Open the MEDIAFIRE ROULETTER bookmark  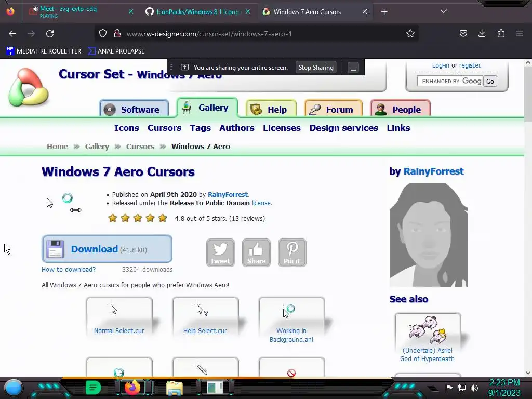(44, 51)
